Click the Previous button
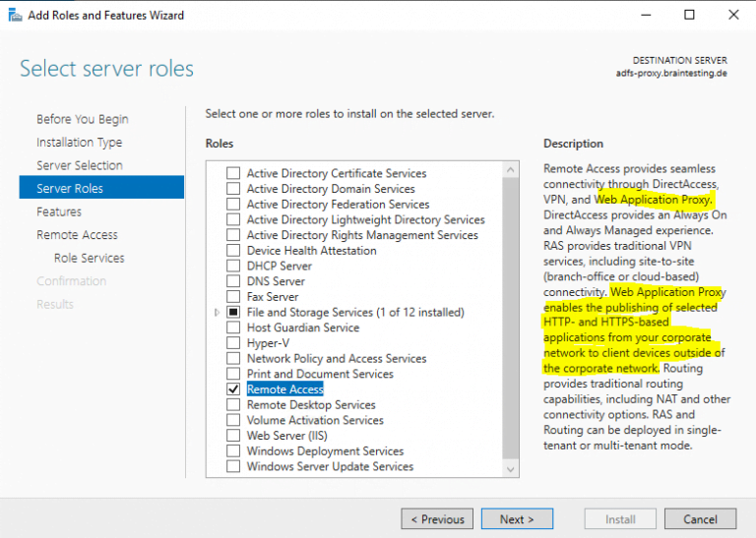The width and height of the screenshot is (756, 538). (437, 518)
